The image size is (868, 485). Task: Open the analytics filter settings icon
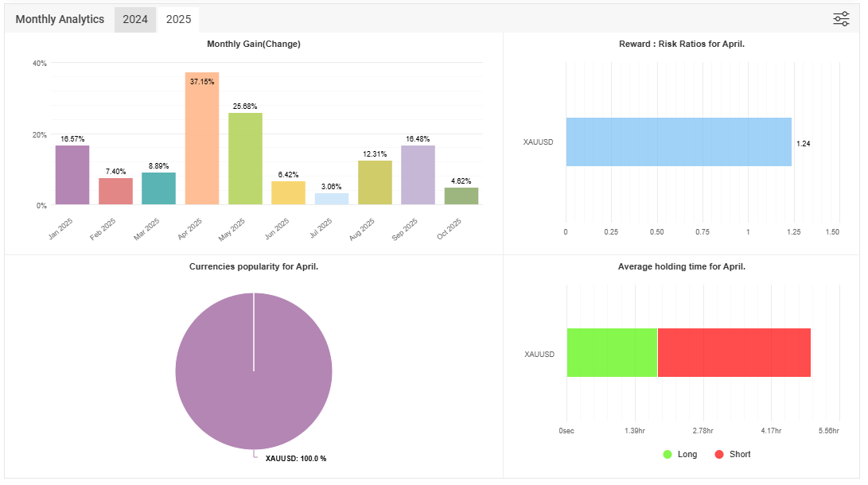(x=841, y=19)
